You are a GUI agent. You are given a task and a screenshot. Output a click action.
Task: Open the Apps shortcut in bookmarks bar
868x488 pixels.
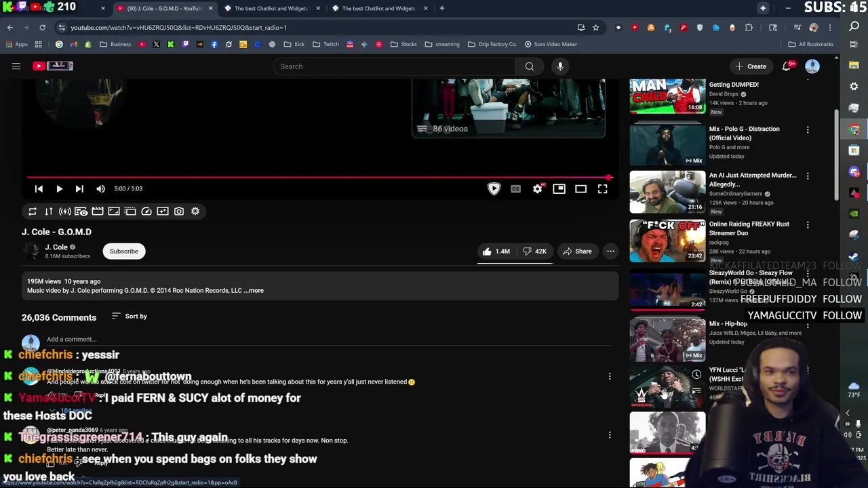[x=17, y=44]
